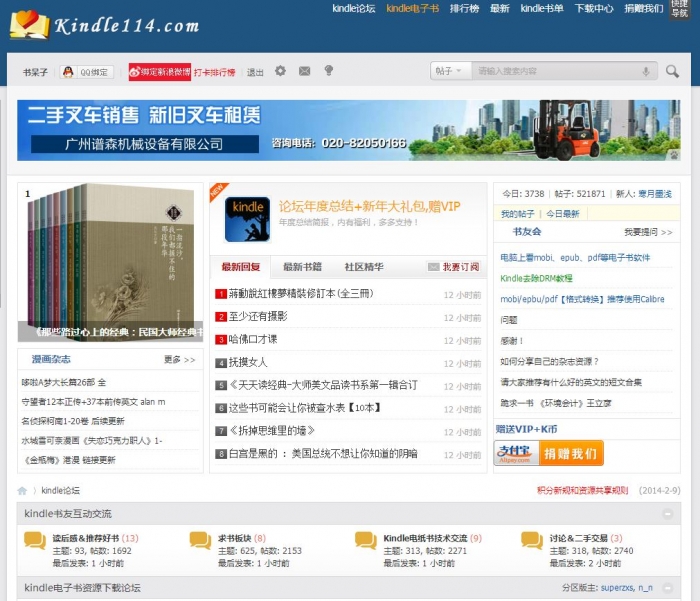Click kindle论坛 breadcrumb link
700x601 pixels.
61,491
